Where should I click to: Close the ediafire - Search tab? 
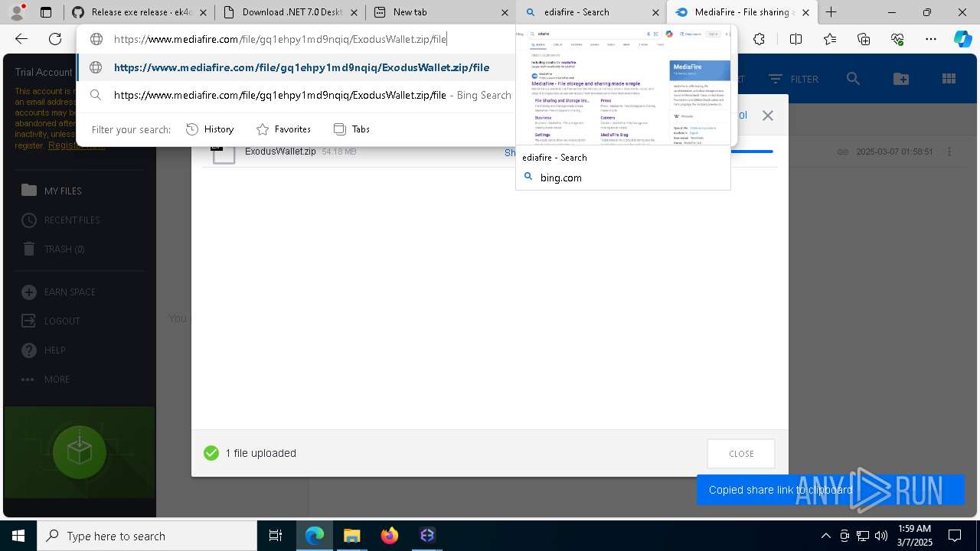[655, 12]
